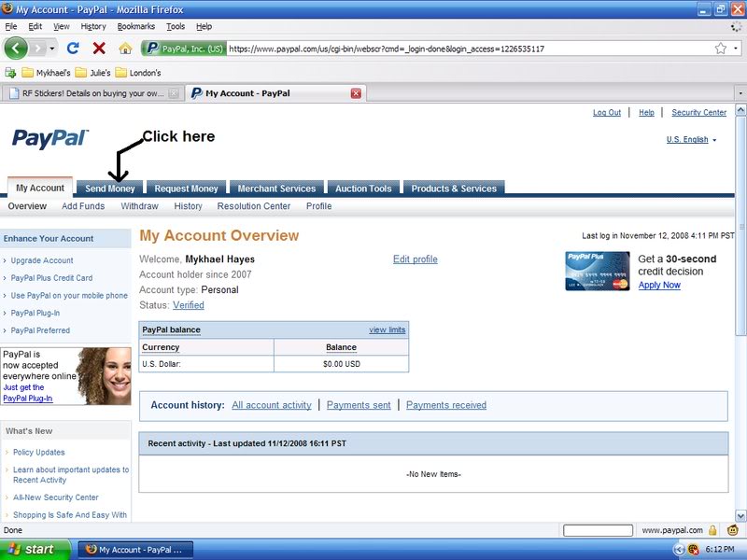747x560 pixels.
Task: Select the My Account tab
Action: [40, 188]
